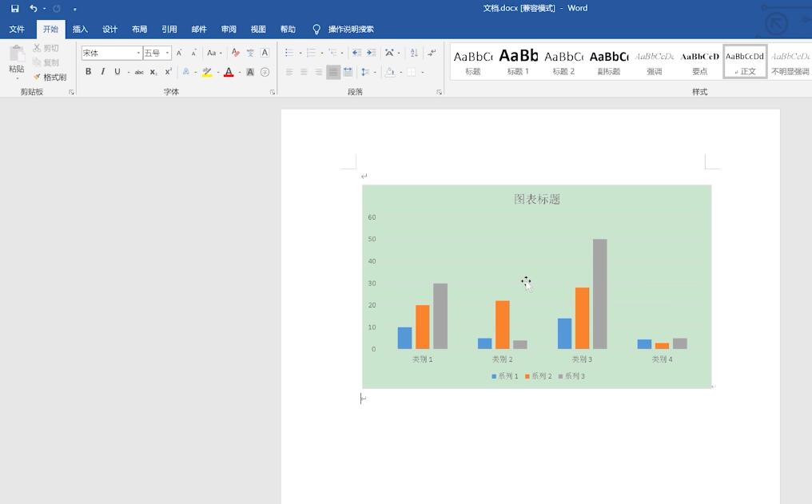Expand the Font (字体) dialog launcher

click(273, 92)
